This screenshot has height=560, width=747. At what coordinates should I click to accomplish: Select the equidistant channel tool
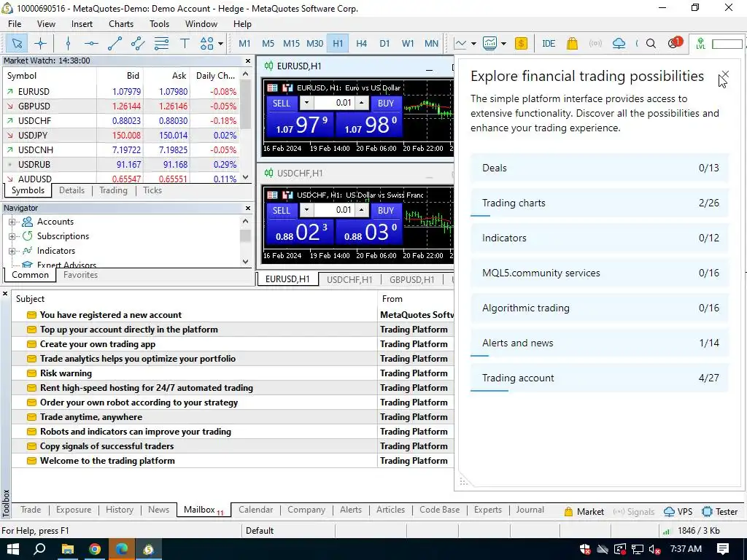[x=138, y=44]
